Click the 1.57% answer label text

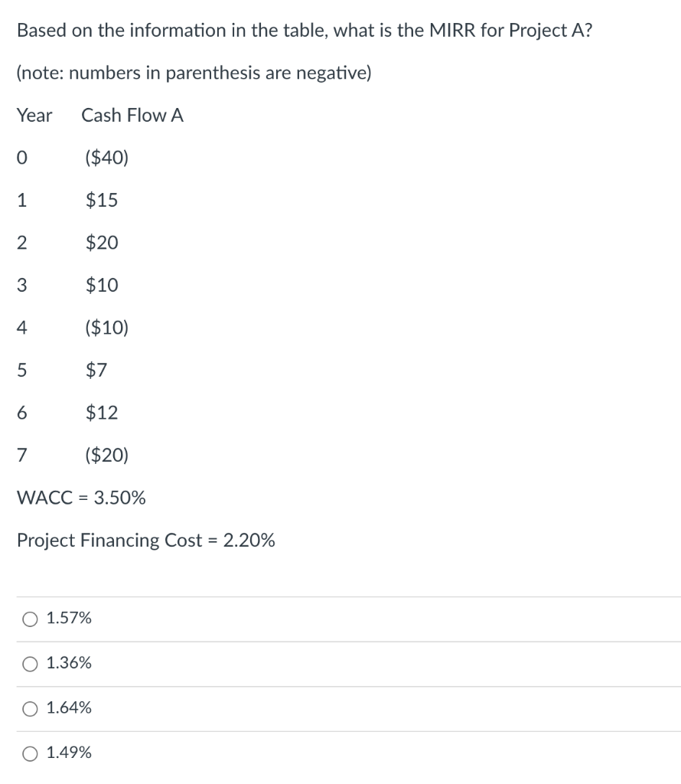[69, 618]
